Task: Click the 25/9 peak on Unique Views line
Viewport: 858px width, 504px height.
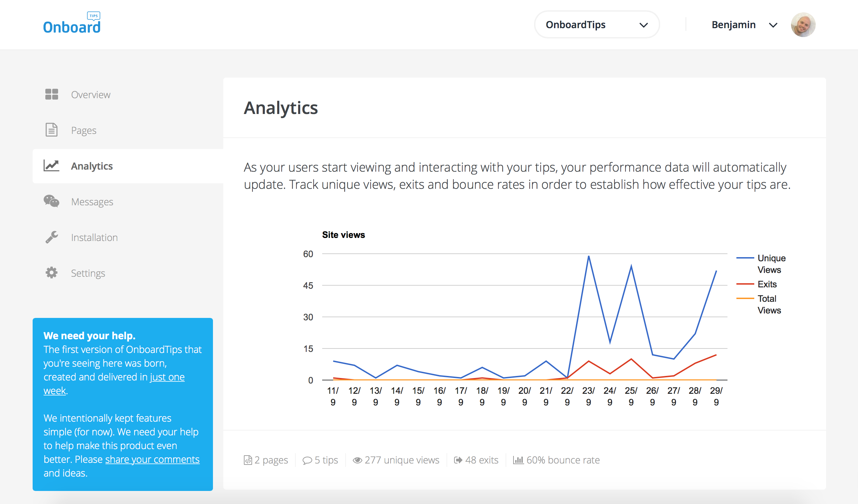Action: [631, 266]
